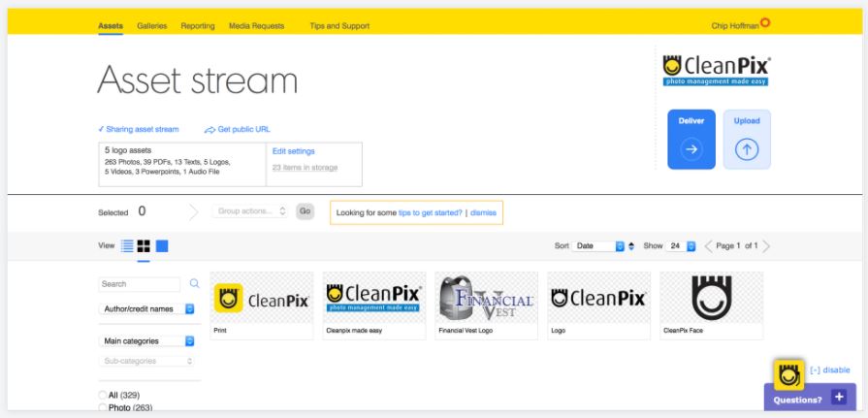Click the Asset stream heading
The width and height of the screenshot is (868, 418).
198,80
